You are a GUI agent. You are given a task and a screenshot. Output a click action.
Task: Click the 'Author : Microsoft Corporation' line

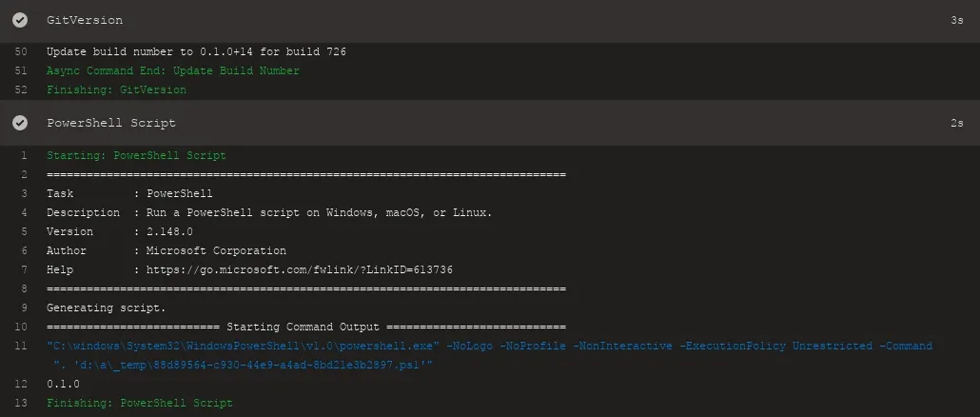click(166, 251)
